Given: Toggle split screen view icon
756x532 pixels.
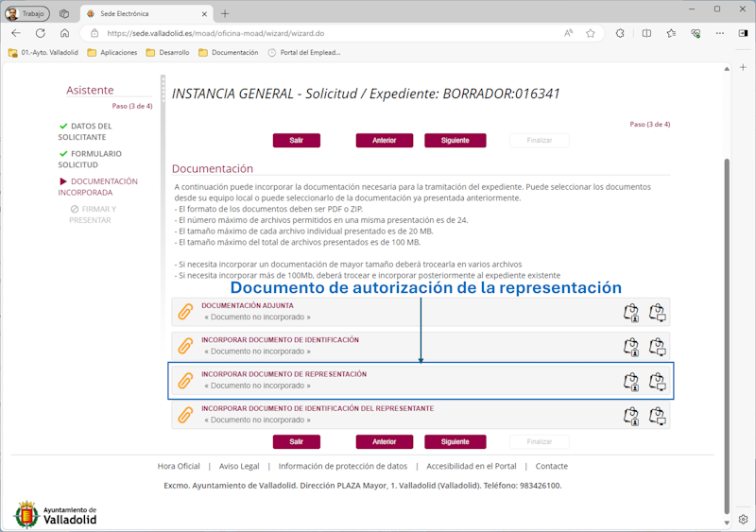Looking at the screenshot, I should [646, 33].
